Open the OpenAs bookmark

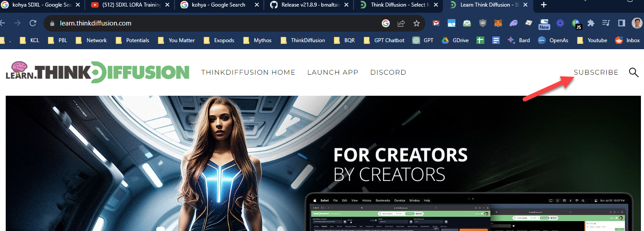tap(553, 40)
